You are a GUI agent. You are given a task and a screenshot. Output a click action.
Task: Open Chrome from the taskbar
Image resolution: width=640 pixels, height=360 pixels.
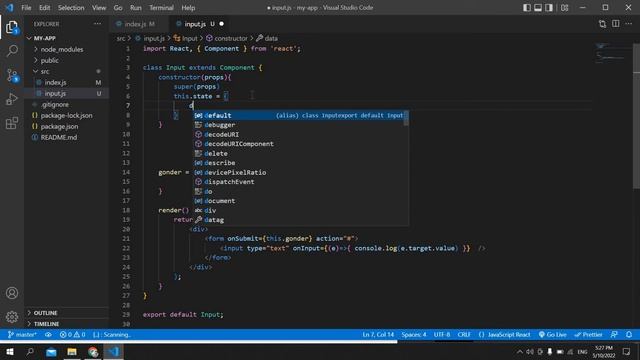93,351
